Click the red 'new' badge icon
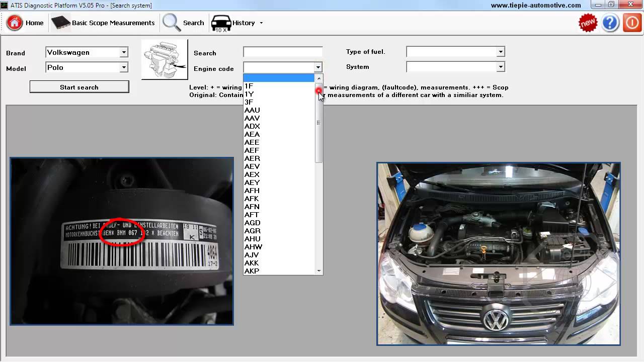Image resolution: width=644 pixels, height=362 pixels. tap(588, 23)
